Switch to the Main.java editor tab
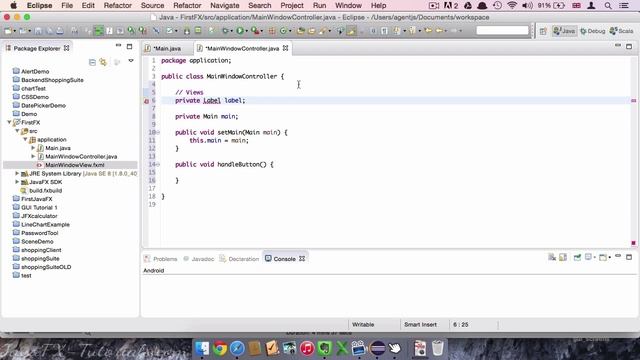 167,48
